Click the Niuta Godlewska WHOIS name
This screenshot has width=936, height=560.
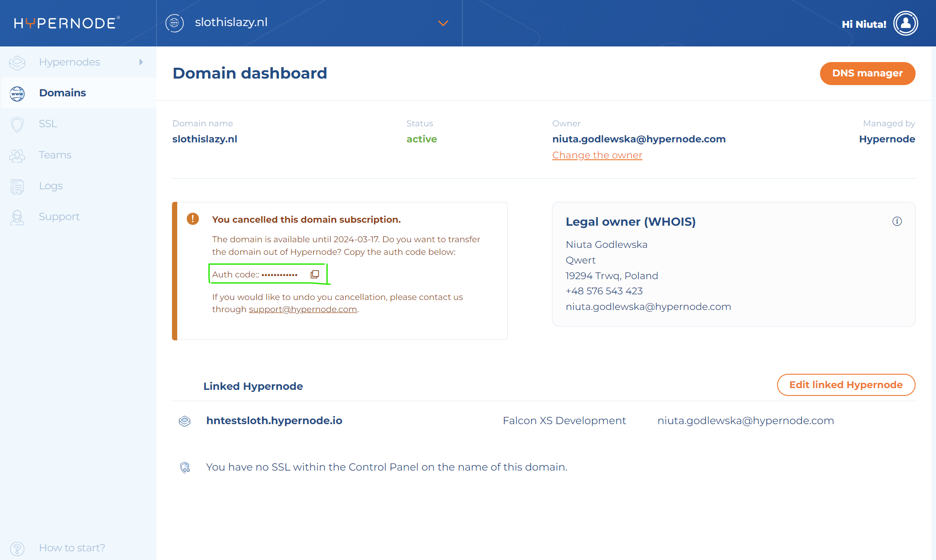[606, 244]
